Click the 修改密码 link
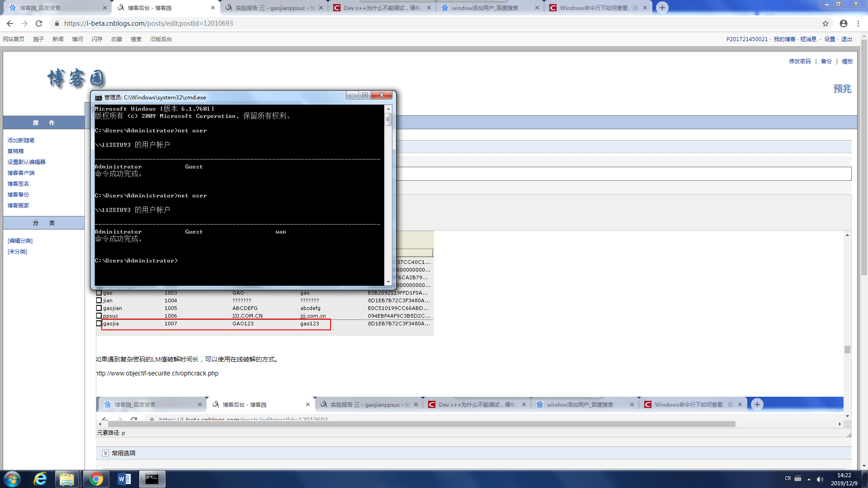Screen dimensions: 868x488 [x=800, y=61]
